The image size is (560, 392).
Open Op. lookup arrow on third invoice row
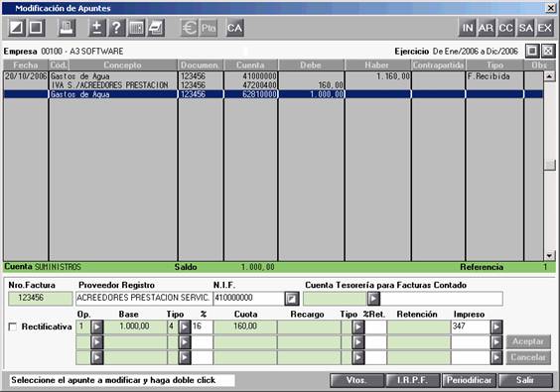(x=96, y=357)
